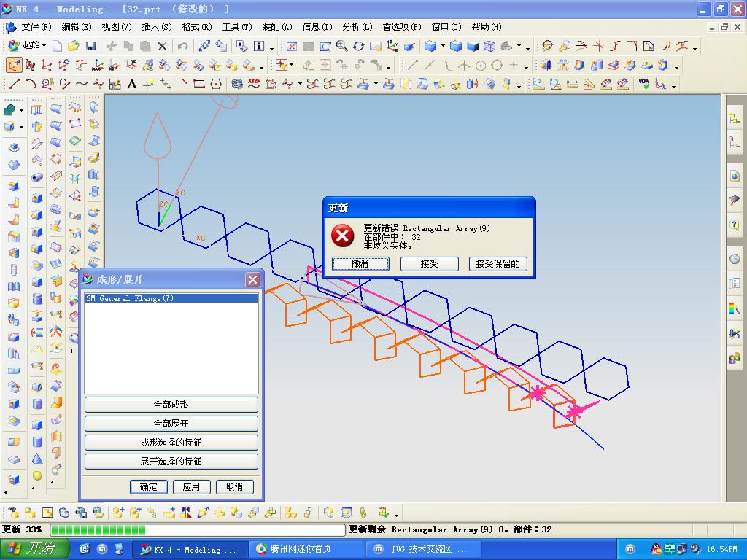
Task: Click the Cone feature icon
Action: pyautogui.click(x=37, y=459)
